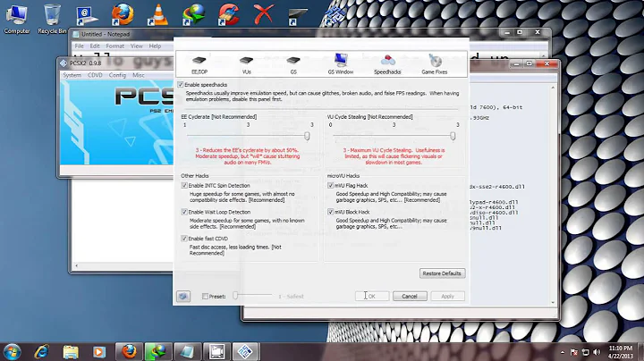Image resolution: width=644 pixels, height=361 pixels.
Task: Select the Speedhacks tab
Action: point(387,65)
